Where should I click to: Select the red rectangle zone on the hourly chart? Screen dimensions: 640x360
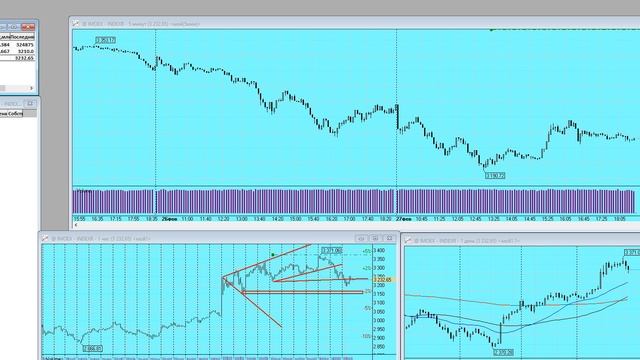(302, 292)
